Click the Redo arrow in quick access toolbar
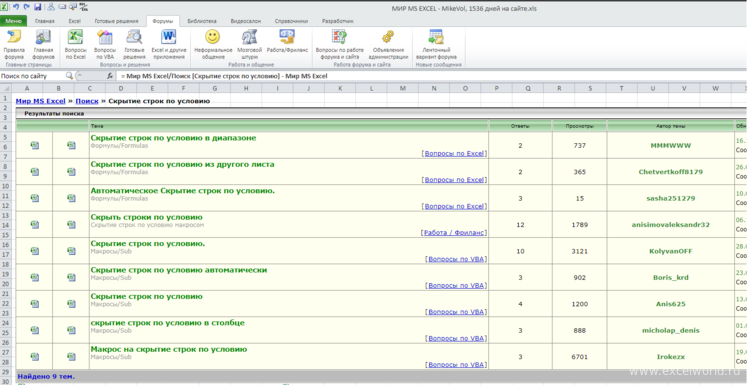Image resolution: width=750 pixels, height=385 pixels. click(x=26, y=7)
